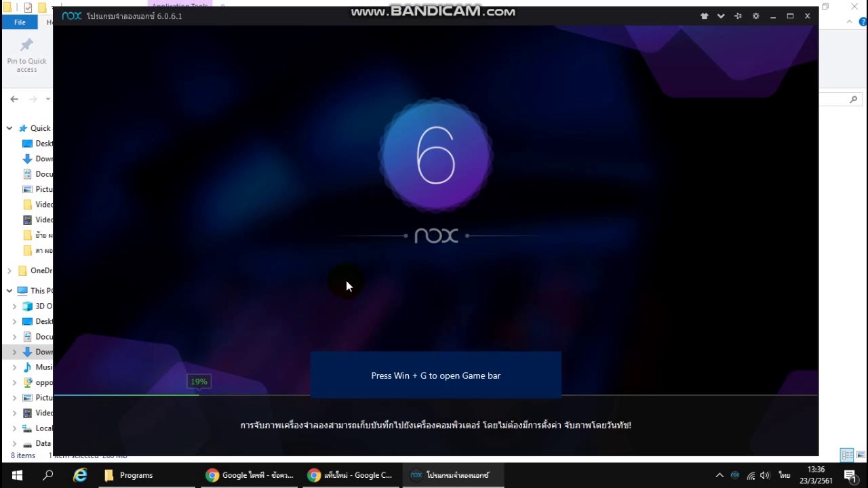The image size is (868, 488).
Task: Select Quick access star icon in Explorer
Action: click(23, 128)
